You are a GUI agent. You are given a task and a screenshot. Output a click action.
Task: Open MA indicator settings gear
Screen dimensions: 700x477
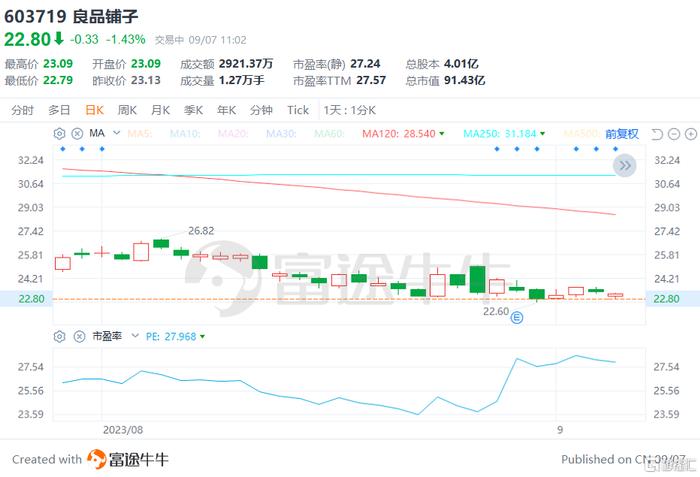click(59, 134)
